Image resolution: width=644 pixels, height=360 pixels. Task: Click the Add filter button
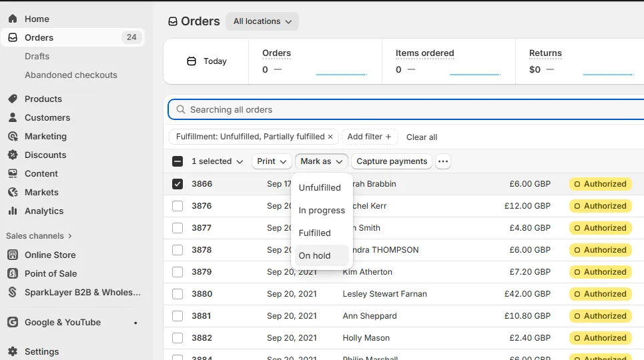(370, 137)
